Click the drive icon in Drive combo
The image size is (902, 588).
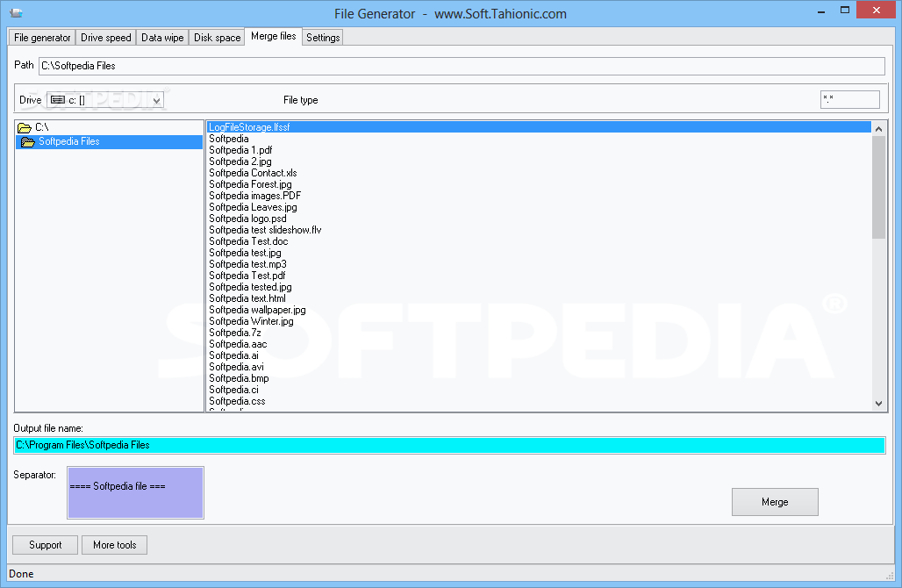(58, 100)
